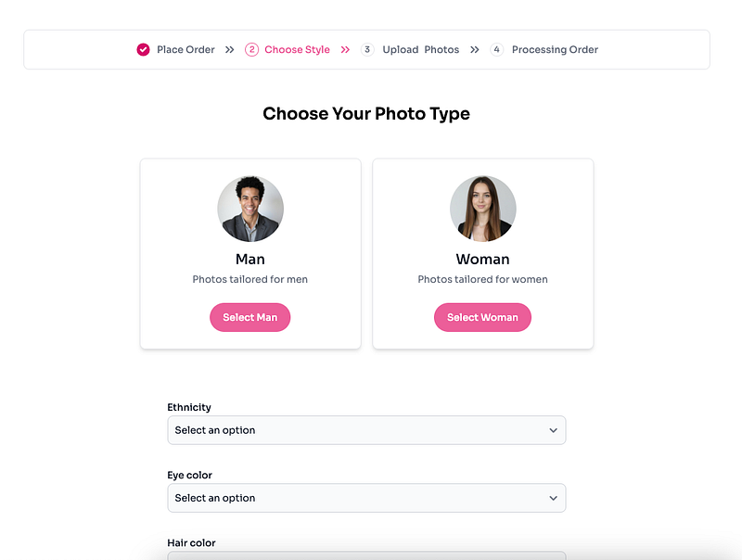
Task: Select the Choose Style step label
Action: click(x=297, y=50)
